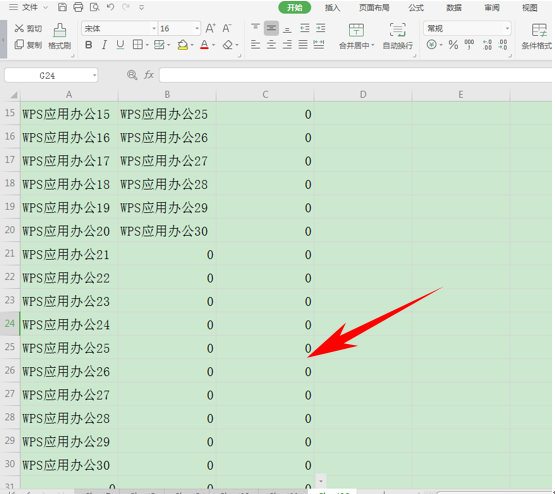Open the 数据 tab

pyautogui.click(x=454, y=8)
